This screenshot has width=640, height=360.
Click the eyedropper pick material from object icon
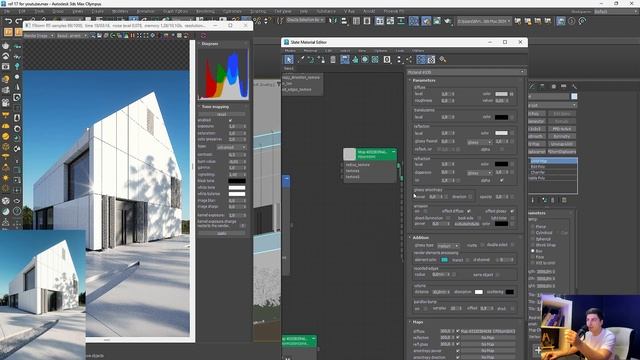302,60
